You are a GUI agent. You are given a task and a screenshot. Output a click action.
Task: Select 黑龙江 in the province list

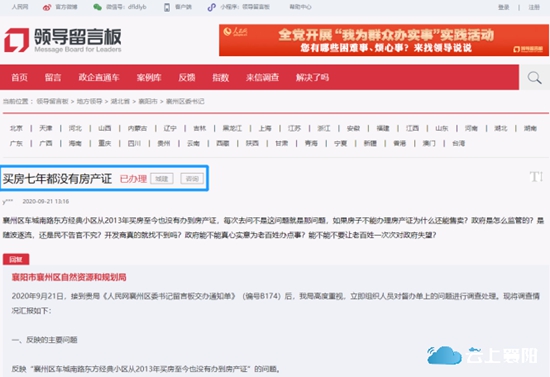[232, 128]
